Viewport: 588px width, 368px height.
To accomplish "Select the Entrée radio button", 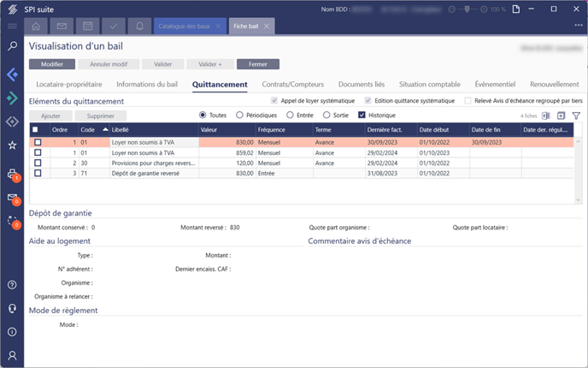I will click(x=290, y=116).
